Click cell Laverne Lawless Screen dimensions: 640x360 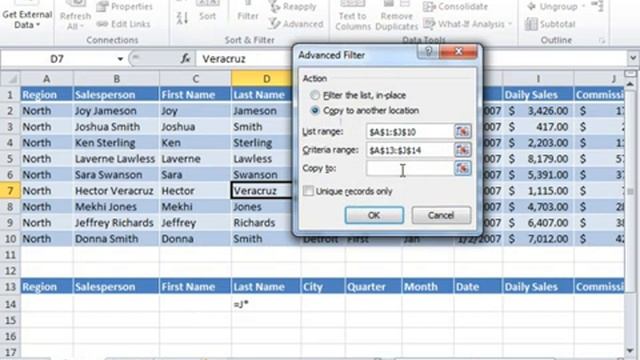tap(116, 159)
